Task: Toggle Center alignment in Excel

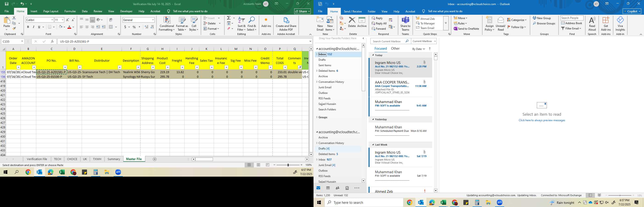Action: coord(87,27)
